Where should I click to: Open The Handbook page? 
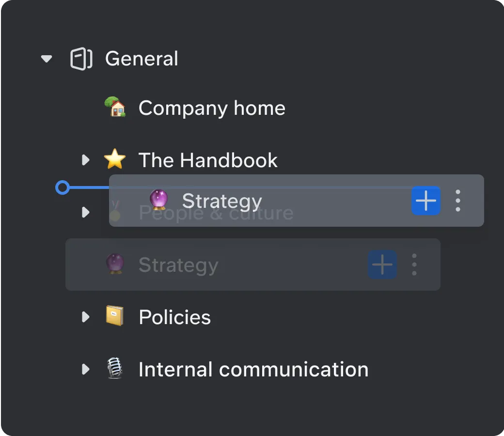pyautogui.click(x=208, y=160)
